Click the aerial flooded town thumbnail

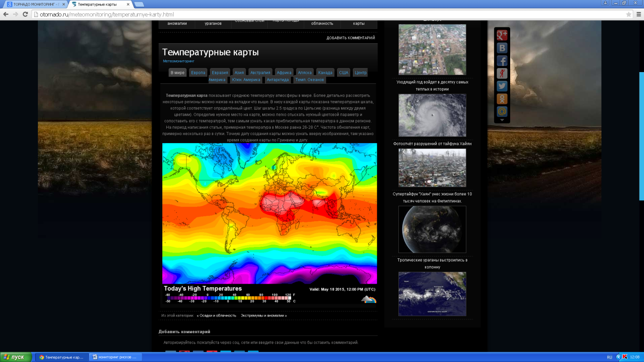tap(432, 50)
